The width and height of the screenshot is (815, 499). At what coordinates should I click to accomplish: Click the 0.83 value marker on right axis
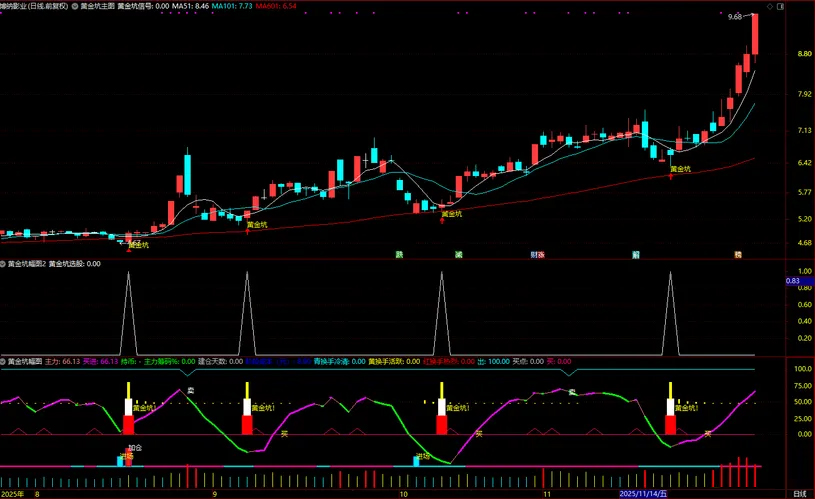point(793,281)
